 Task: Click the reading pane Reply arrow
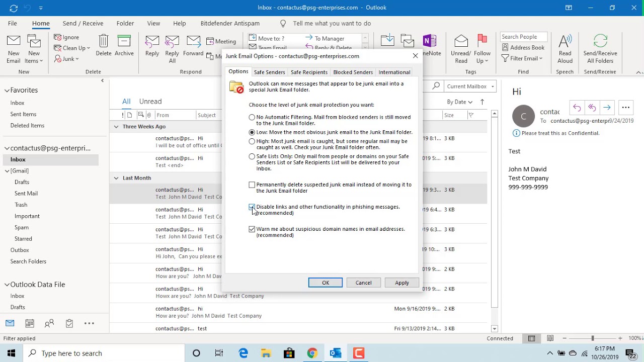(577, 107)
